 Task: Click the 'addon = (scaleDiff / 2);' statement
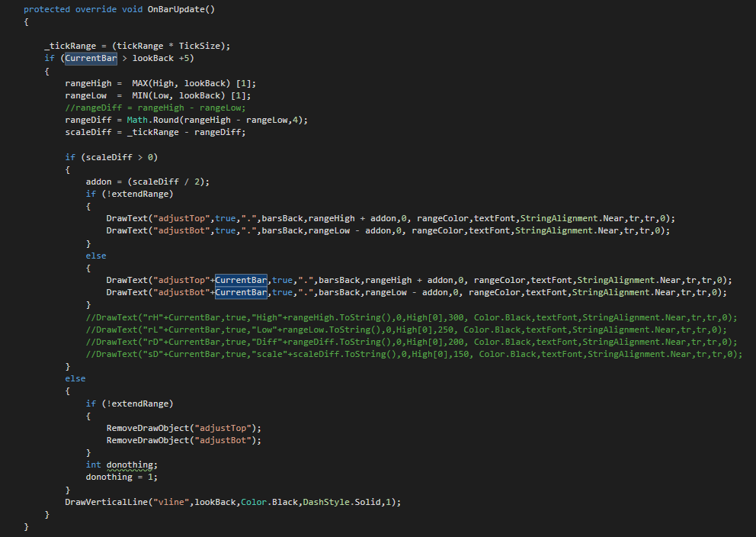tap(148, 182)
